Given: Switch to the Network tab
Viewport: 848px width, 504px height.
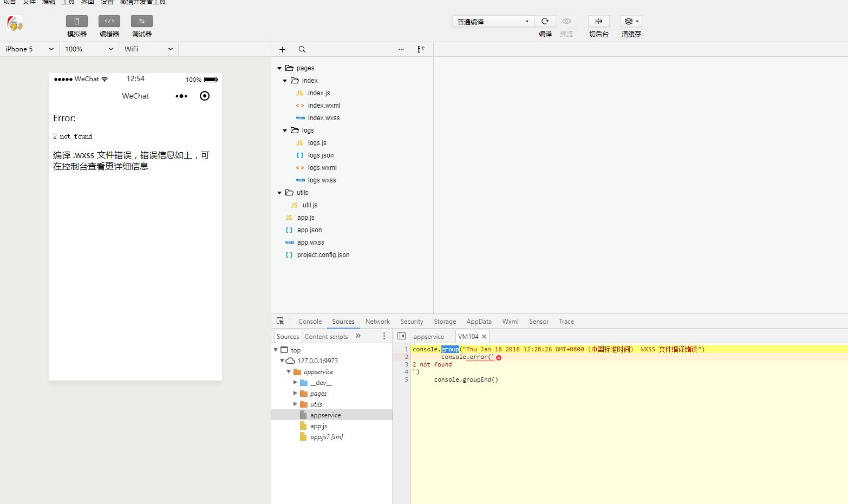Looking at the screenshot, I should click(x=377, y=322).
